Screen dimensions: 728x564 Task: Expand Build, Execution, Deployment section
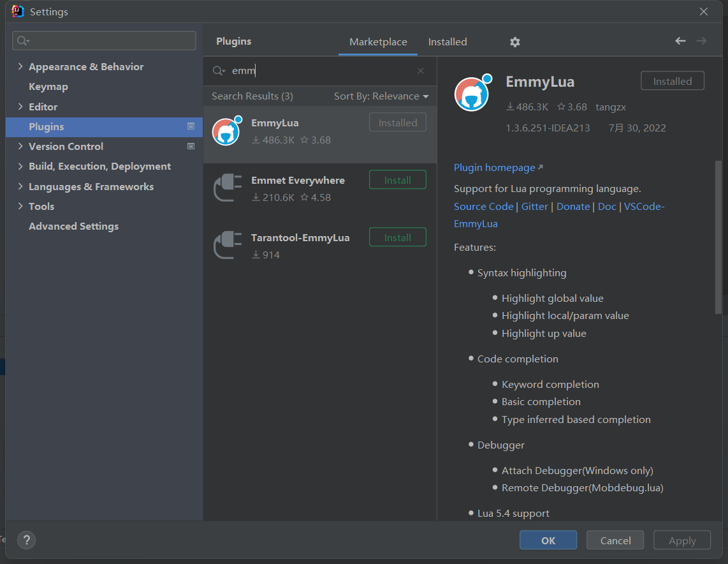tap(20, 166)
